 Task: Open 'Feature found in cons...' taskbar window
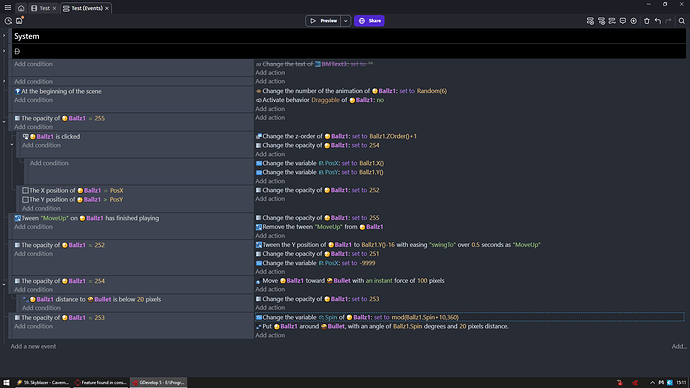coord(100,383)
